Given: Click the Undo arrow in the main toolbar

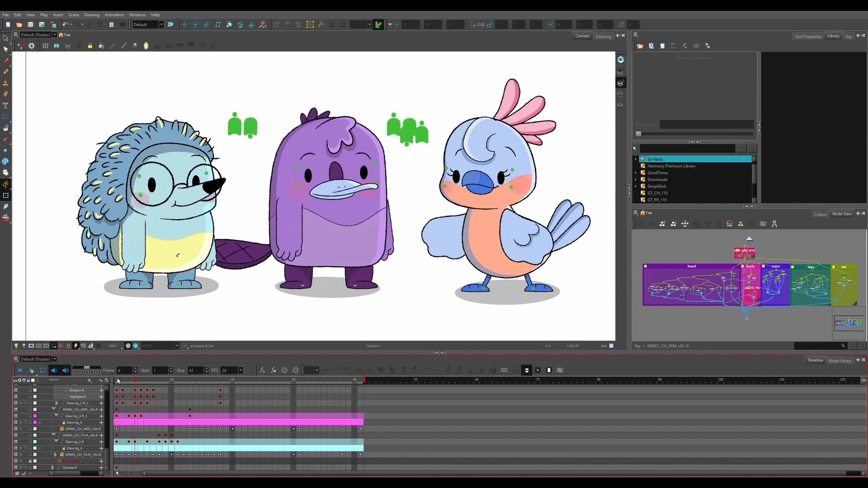Looking at the screenshot, I should point(66,25).
